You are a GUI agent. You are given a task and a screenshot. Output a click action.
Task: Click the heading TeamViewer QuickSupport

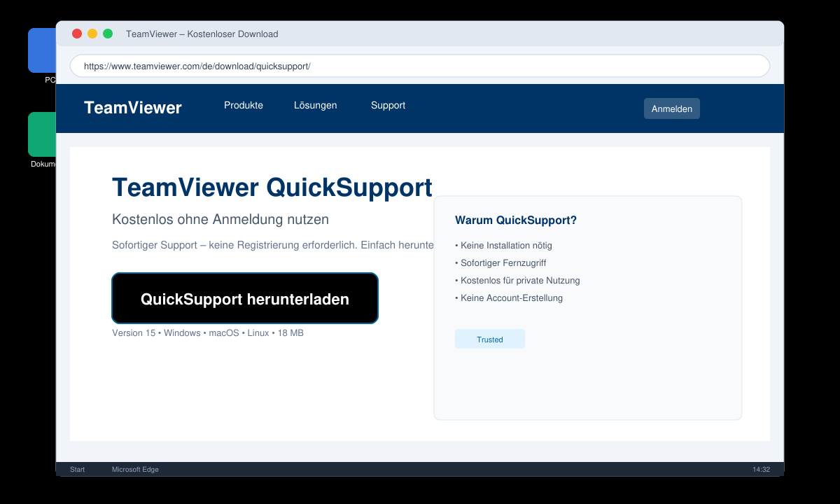(x=272, y=188)
